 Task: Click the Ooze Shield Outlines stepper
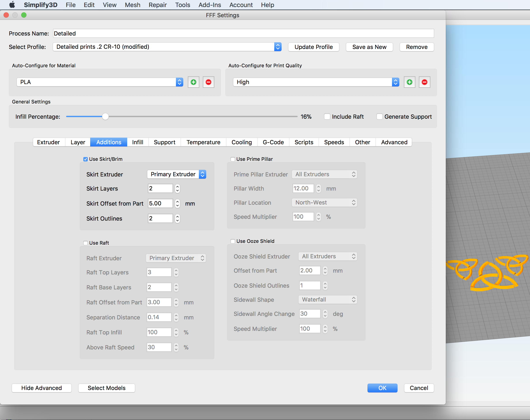pyautogui.click(x=325, y=286)
